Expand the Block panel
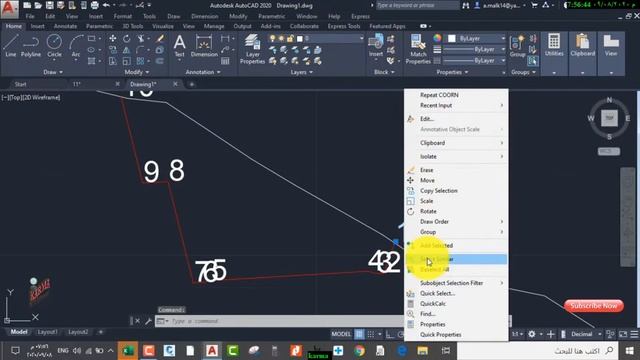This screenshot has width=640, height=360. pyautogui.click(x=384, y=72)
